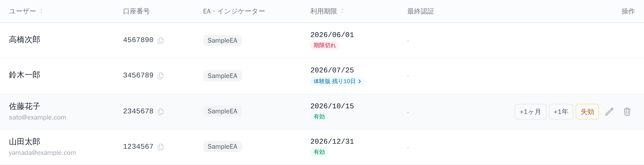The width and height of the screenshot is (644, 165).
Task: Click 有効 badge under 2026/12/31
Action: (x=319, y=152)
